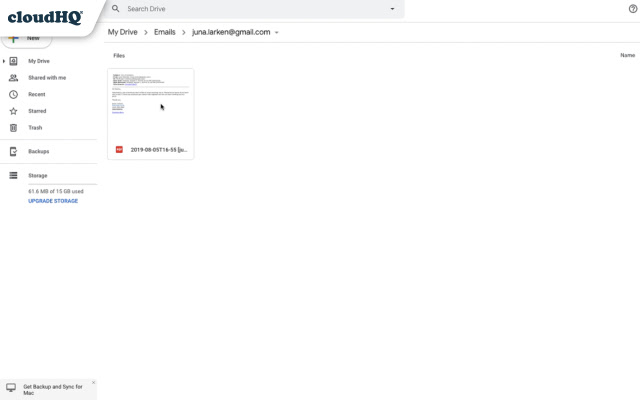This screenshot has width=640, height=400.
Task: Select My Drive in the sidebar
Action: point(39,61)
